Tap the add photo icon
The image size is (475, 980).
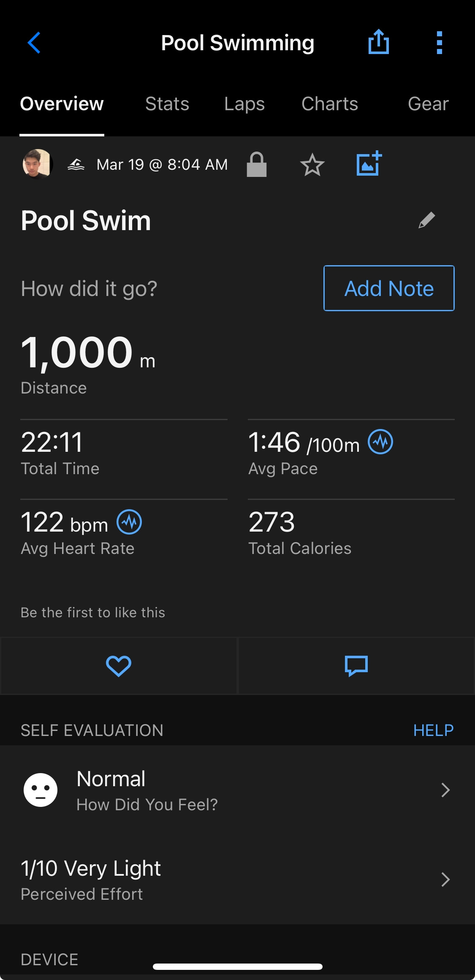click(x=369, y=164)
